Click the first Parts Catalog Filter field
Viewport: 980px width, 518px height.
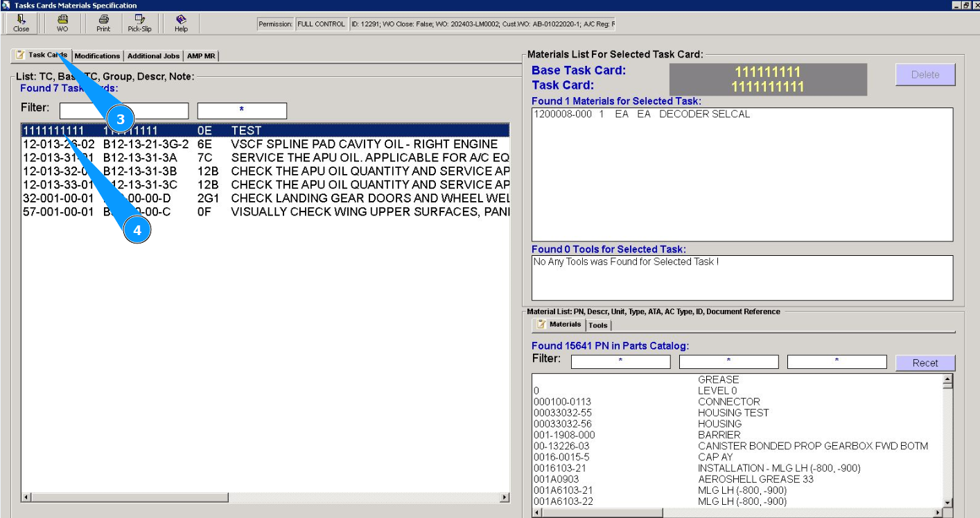[x=621, y=361]
